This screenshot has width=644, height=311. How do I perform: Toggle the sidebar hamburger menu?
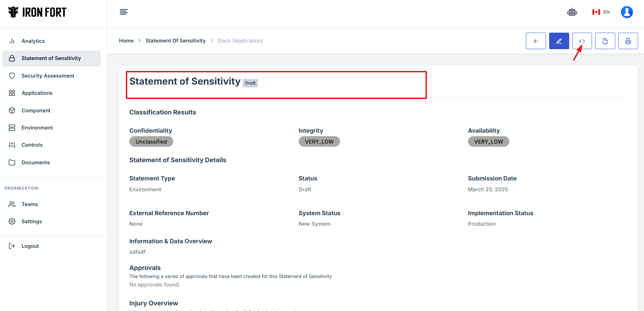pos(124,12)
